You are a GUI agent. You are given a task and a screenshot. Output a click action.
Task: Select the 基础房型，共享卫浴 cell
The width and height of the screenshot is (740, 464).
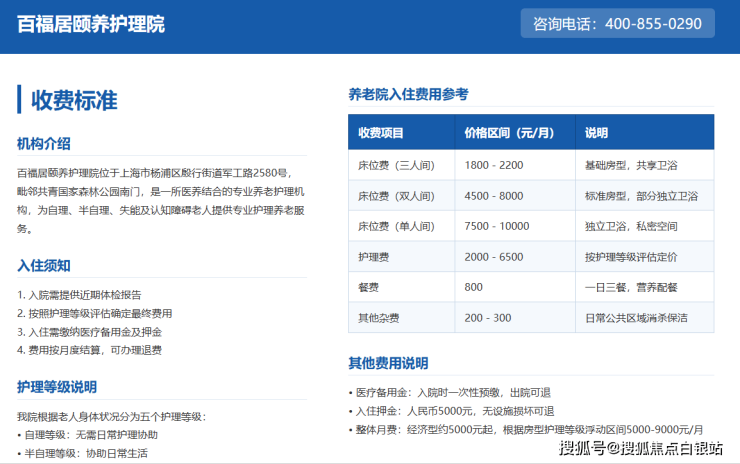pyautogui.click(x=645, y=165)
